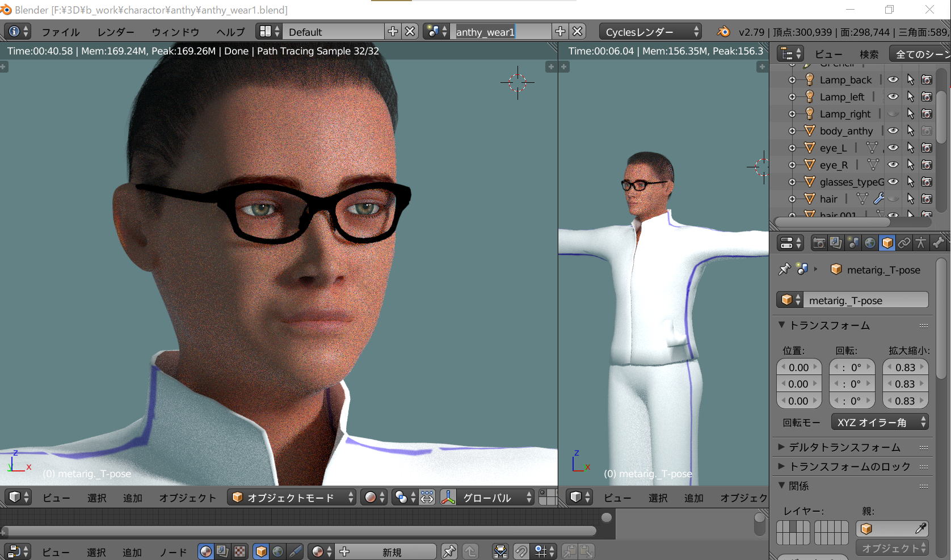Click the 3D manipulator axis icon
951x560 pixels.
(448, 498)
